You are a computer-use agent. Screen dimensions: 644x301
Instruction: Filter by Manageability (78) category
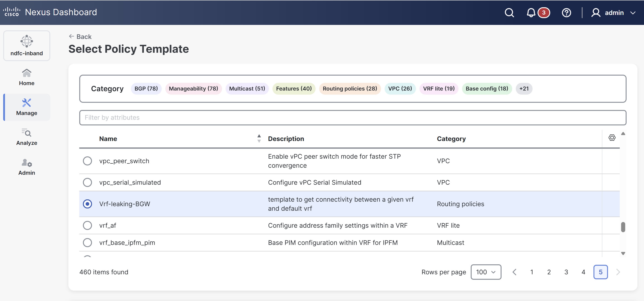pos(193,89)
